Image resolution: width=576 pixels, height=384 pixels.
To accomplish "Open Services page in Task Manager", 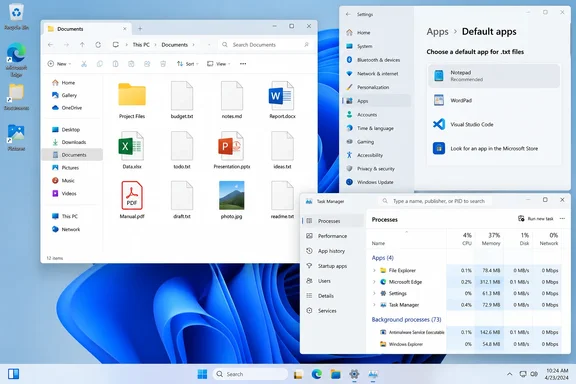I will [332, 311].
